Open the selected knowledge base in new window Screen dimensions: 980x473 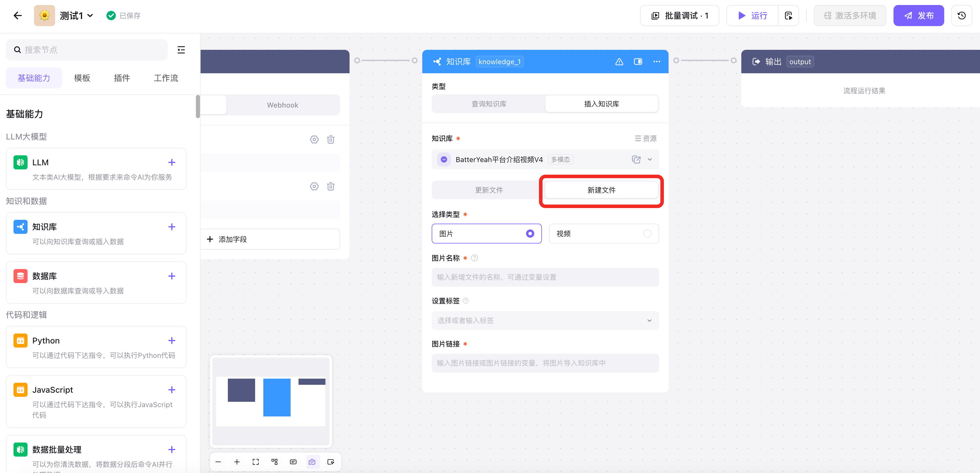636,160
